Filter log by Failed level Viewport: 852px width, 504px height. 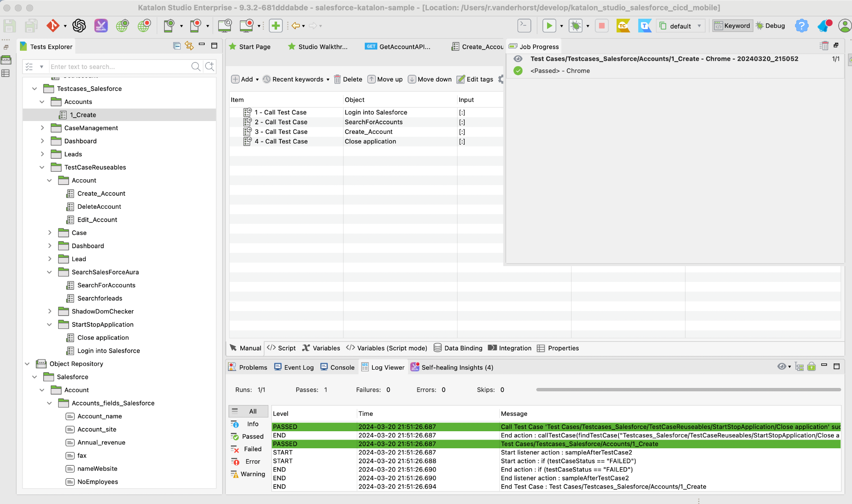point(248,449)
